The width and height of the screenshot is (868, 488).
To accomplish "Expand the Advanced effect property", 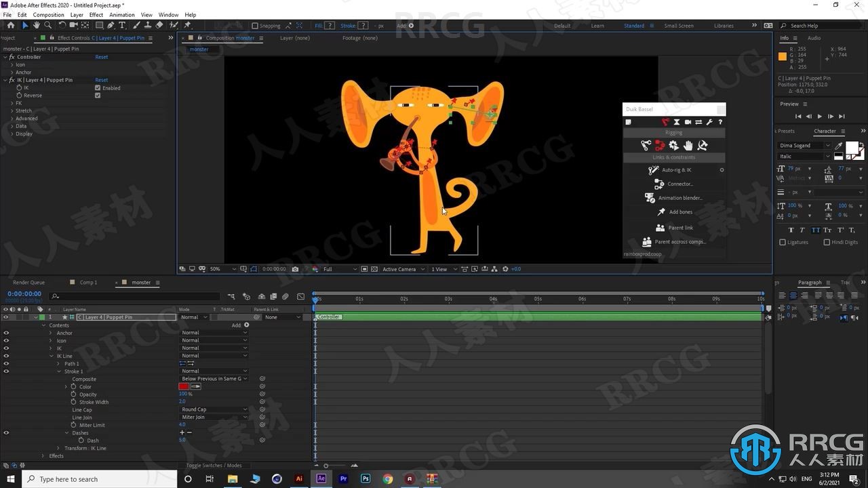I will click(x=12, y=119).
